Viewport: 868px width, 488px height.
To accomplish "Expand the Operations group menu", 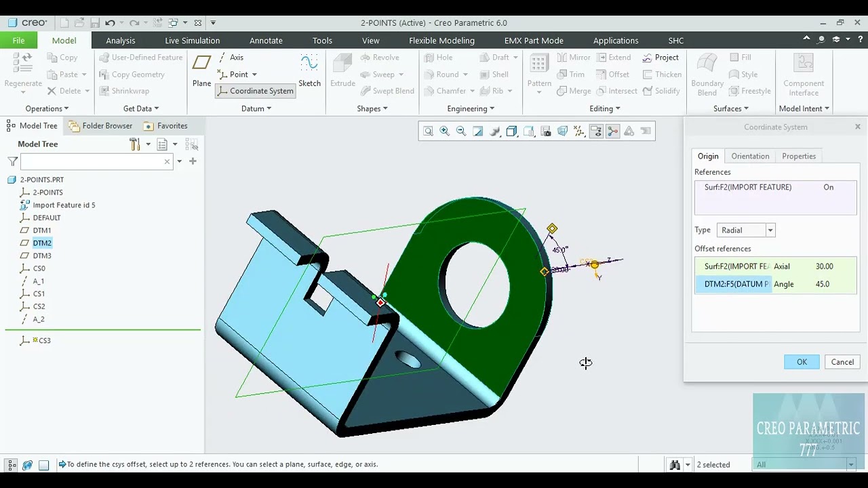I will coord(47,108).
